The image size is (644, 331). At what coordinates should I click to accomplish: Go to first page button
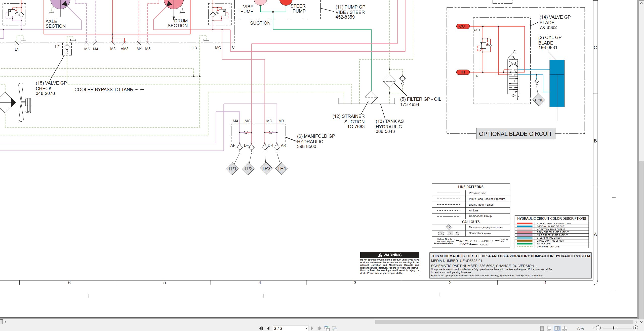point(261,328)
